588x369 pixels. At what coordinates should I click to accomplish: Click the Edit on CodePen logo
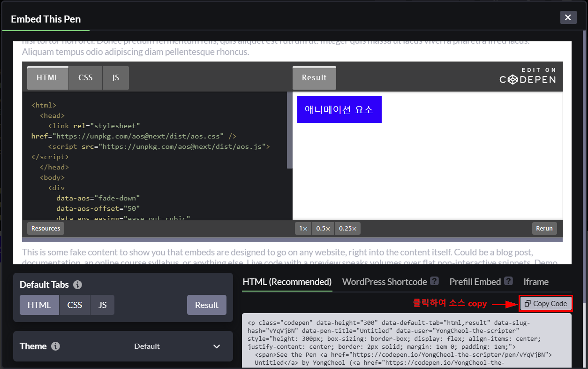[528, 77]
